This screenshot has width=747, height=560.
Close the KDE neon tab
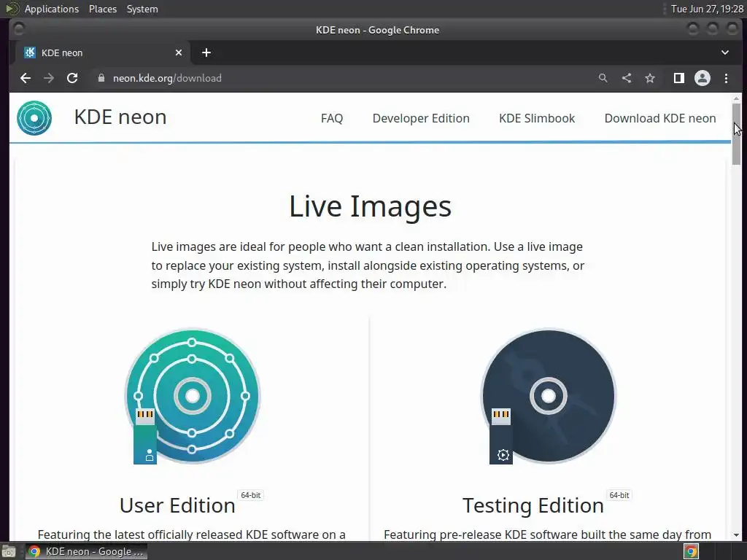(179, 52)
